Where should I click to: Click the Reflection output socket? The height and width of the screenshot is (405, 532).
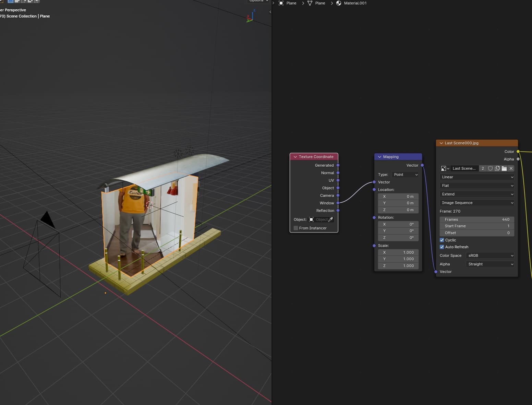(338, 211)
